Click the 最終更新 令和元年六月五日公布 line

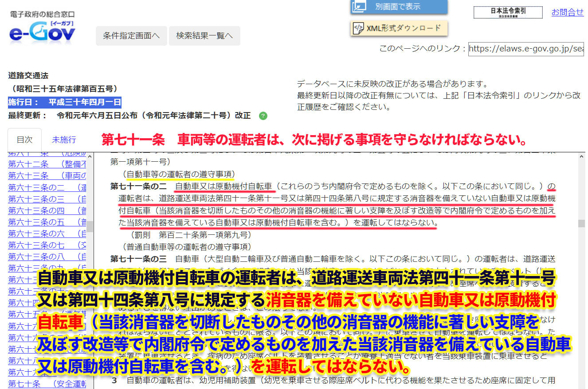(129, 116)
